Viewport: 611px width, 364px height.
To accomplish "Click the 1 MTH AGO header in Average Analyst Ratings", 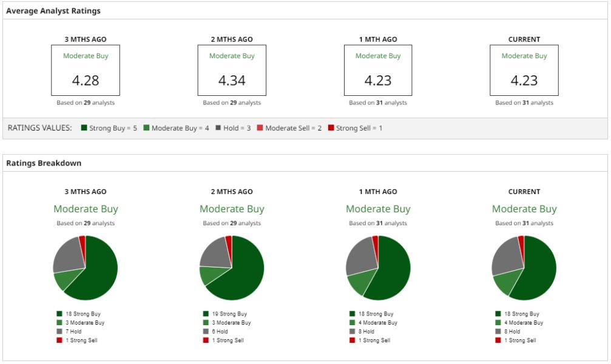I will tap(378, 39).
